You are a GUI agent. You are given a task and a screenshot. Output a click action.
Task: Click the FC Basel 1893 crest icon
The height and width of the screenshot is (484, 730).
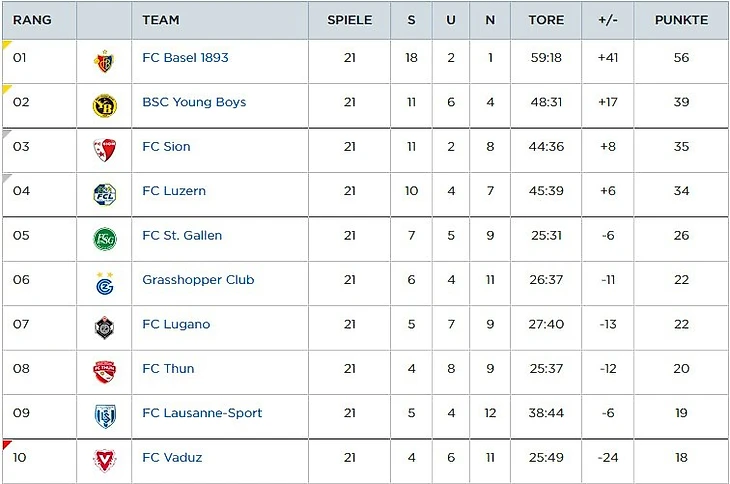coord(104,61)
